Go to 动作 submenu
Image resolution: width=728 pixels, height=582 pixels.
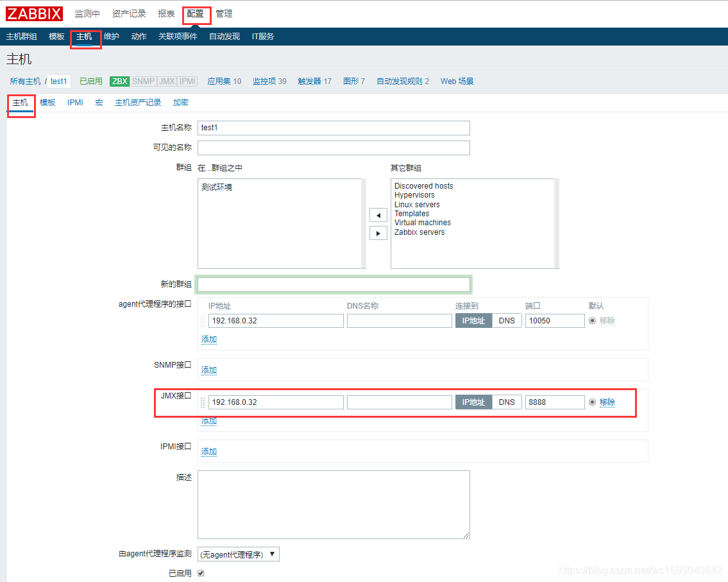pyautogui.click(x=139, y=36)
